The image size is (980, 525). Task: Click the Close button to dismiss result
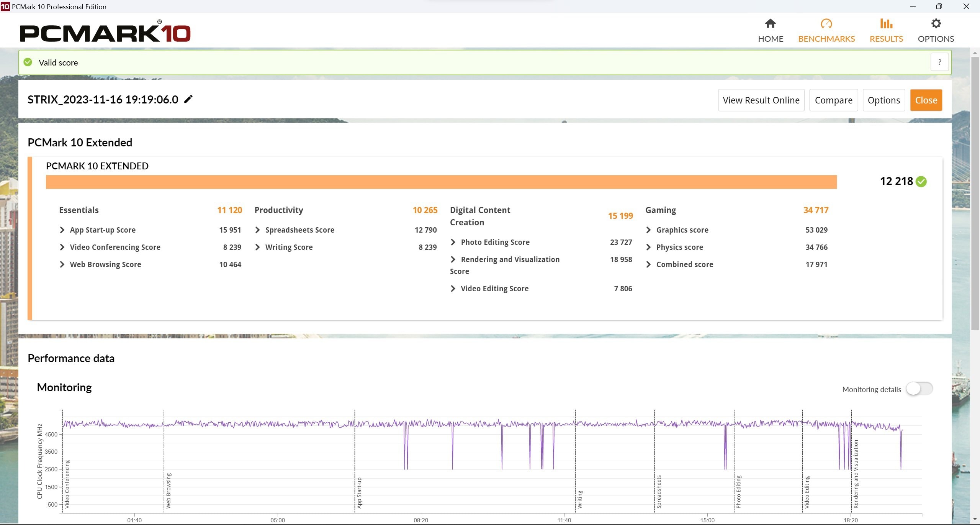926,100
